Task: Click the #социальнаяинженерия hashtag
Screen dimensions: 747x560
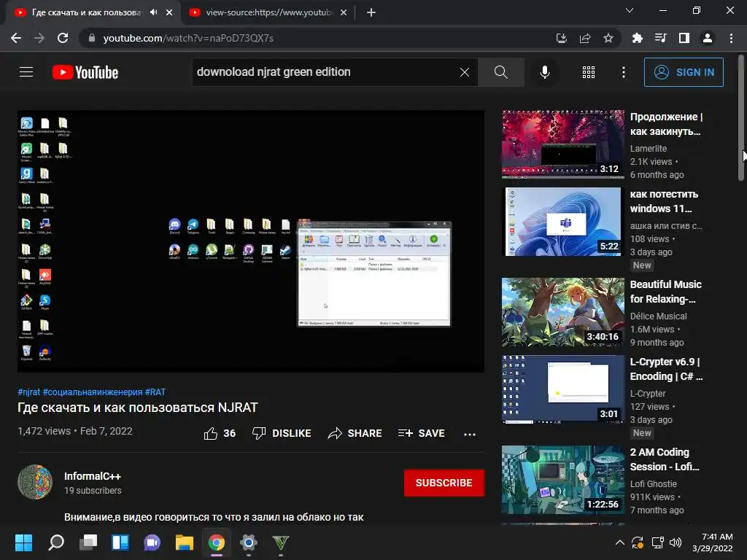Action: 93,392
